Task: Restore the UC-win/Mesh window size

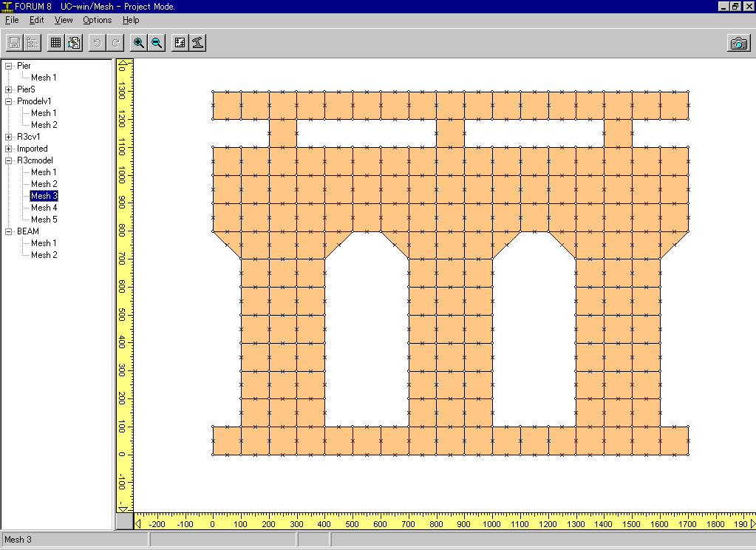Action: tap(735, 6)
